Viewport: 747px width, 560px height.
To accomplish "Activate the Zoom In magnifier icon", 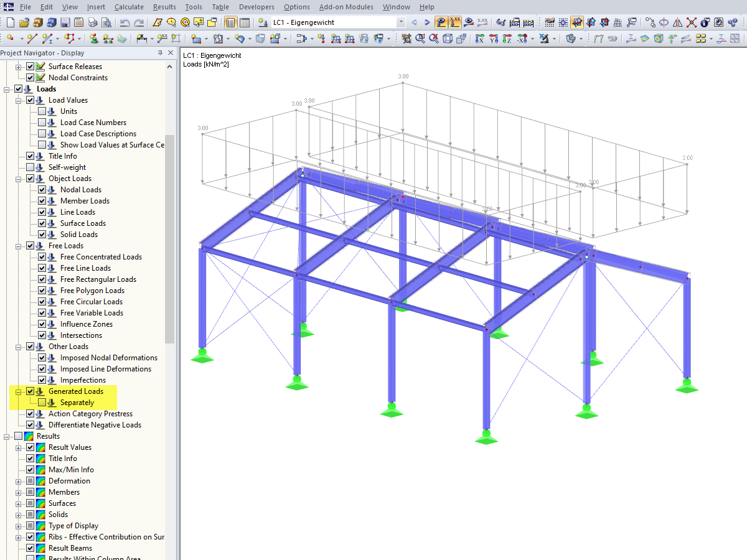I will pos(420,39).
